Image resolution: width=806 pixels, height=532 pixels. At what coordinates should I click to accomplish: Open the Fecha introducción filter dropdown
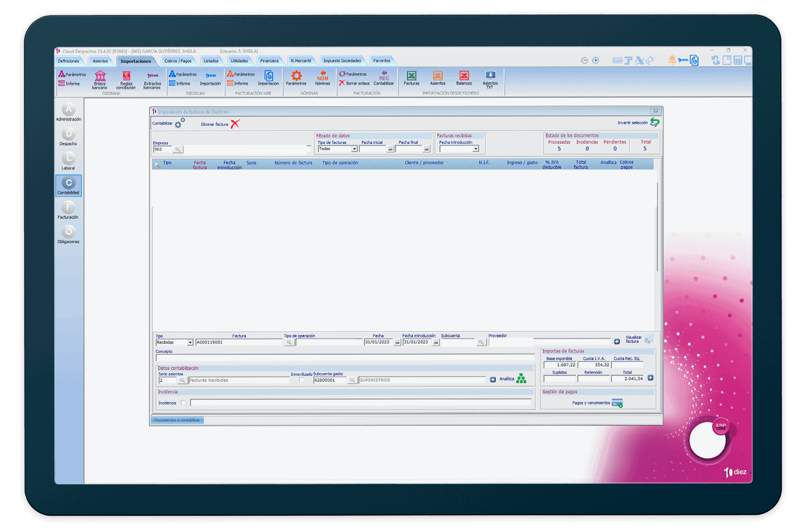pyautogui.click(x=475, y=149)
